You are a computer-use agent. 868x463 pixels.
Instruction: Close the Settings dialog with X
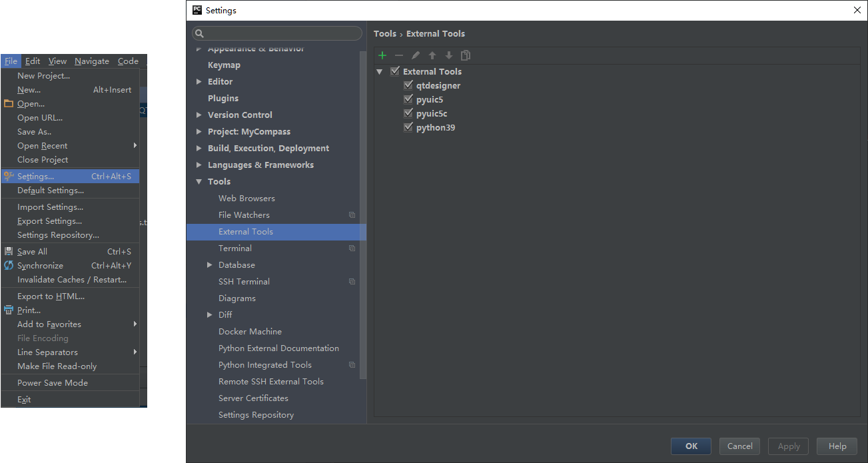click(857, 10)
